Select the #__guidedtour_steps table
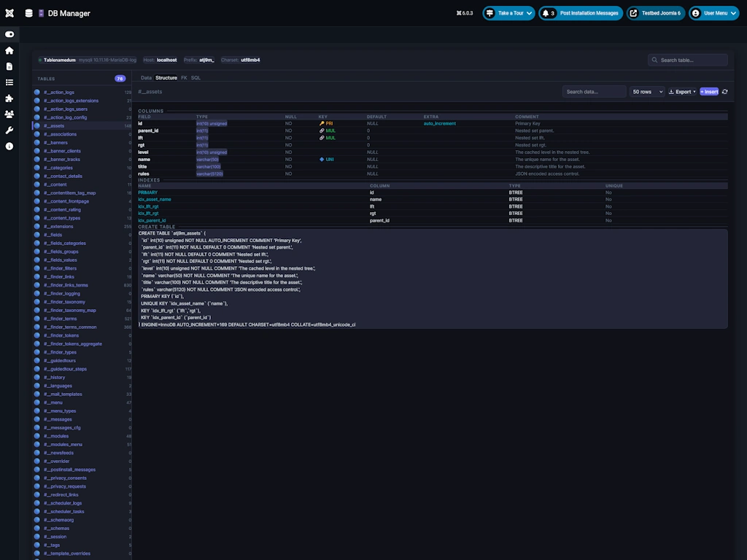 tap(82, 369)
